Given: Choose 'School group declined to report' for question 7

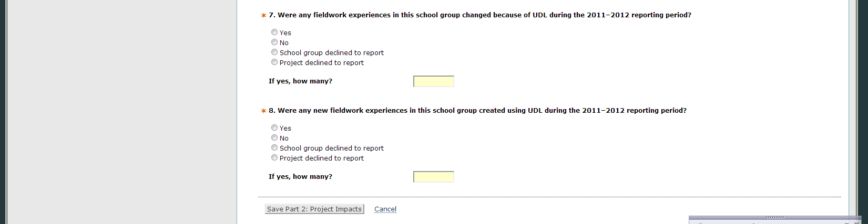Looking at the screenshot, I should [x=274, y=52].
